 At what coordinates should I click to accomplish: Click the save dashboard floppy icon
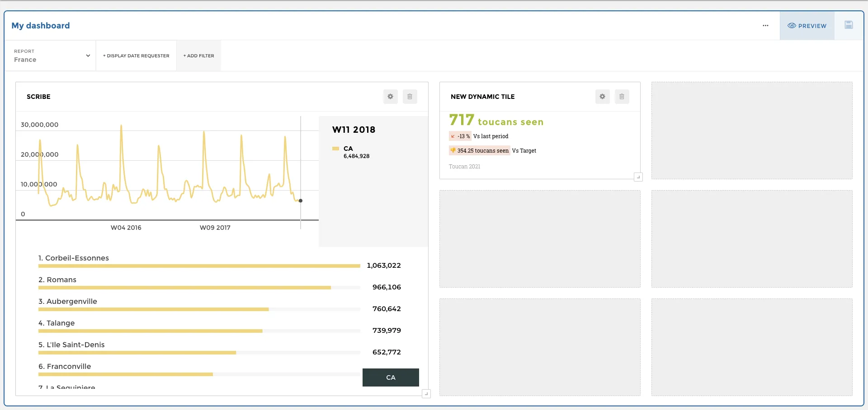click(849, 25)
